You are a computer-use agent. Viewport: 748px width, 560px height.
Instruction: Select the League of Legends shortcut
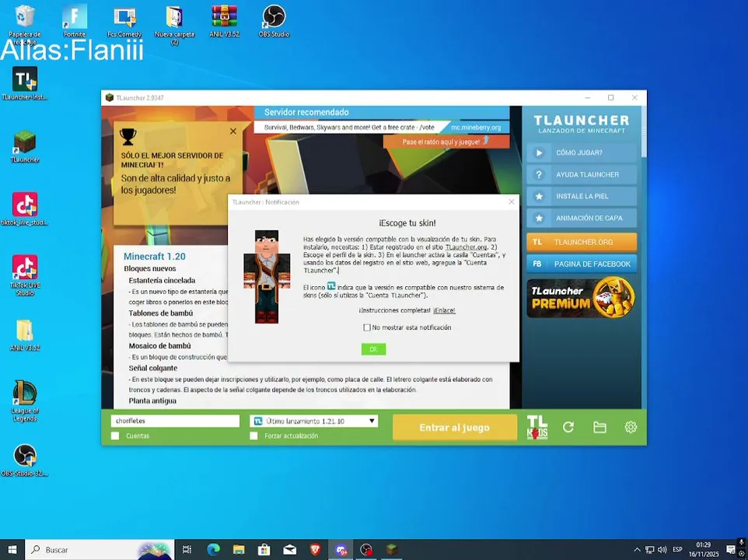[x=24, y=401]
